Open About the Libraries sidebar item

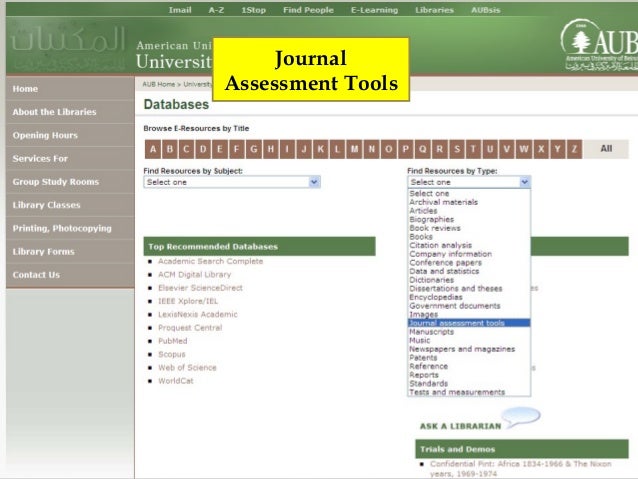coord(70,112)
